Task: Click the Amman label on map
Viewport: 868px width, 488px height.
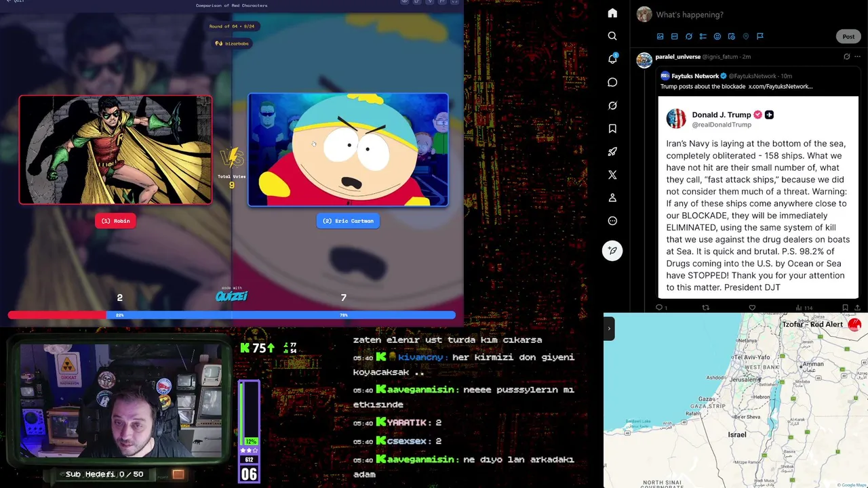Action: [812, 364]
